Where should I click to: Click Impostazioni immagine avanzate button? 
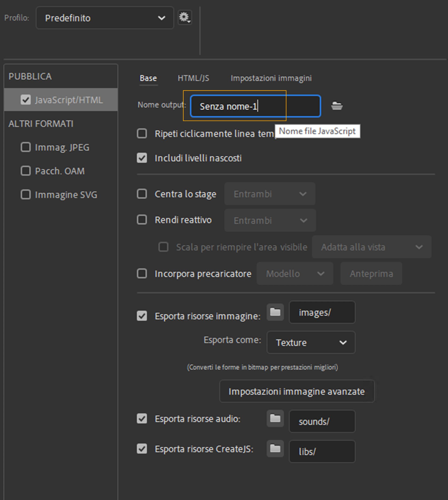[x=297, y=391]
